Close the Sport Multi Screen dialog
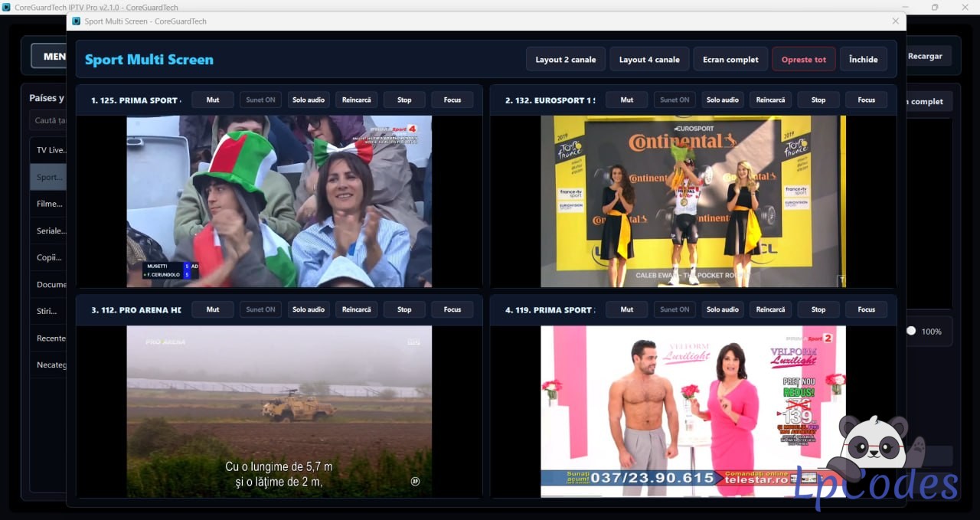The height and width of the screenshot is (520, 980). (896, 21)
